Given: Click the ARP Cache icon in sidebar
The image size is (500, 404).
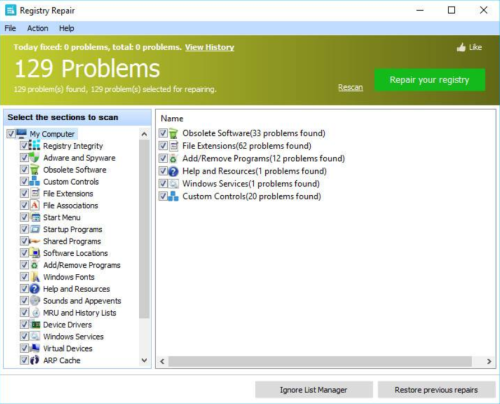Looking at the screenshot, I should click(x=34, y=360).
